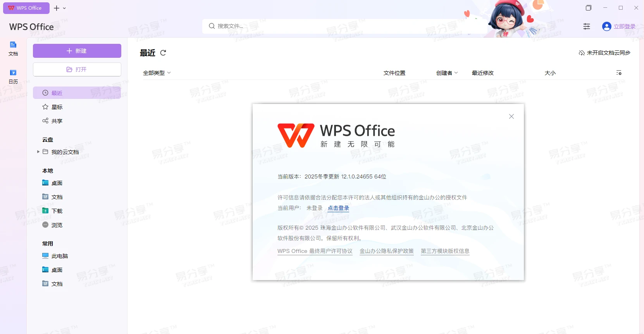This screenshot has height=334, width=644.
Task: Click the 打开 button
Action: coord(77,69)
